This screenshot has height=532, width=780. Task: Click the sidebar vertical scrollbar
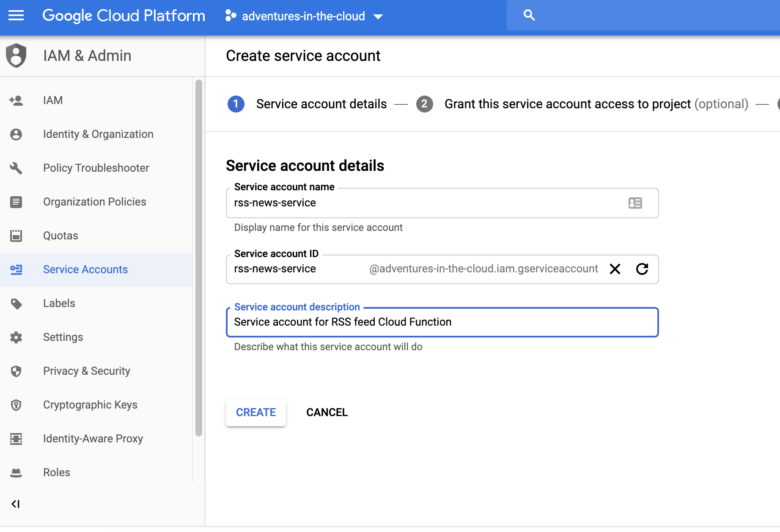click(x=198, y=258)
